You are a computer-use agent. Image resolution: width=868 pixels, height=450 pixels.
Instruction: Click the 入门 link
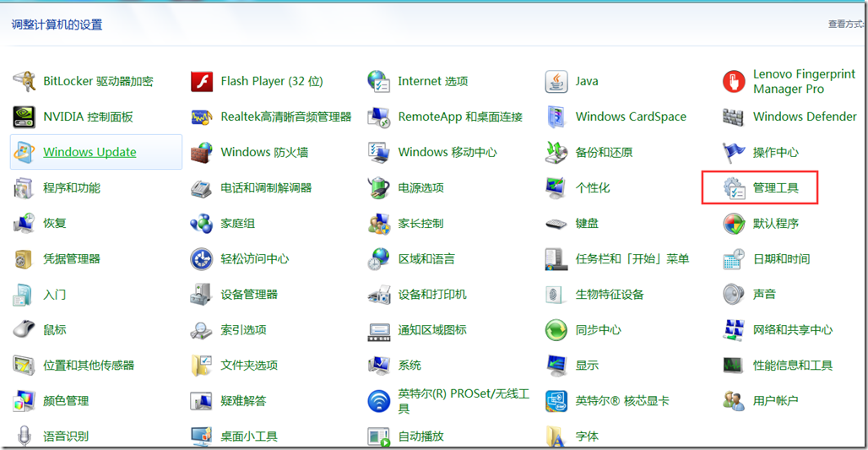(x=55, y=295)
